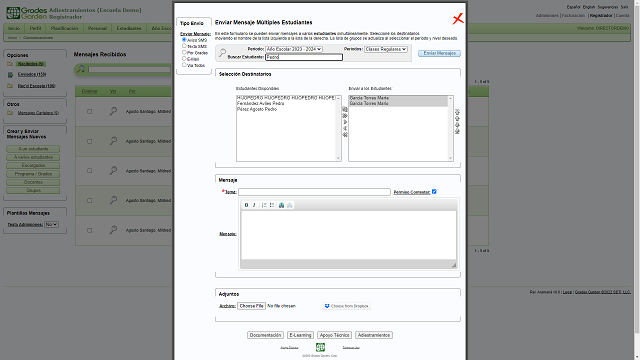This screenshot has height=360, width=640.
Task: Click the Choose File button
Action: click(x=251, y=306)
